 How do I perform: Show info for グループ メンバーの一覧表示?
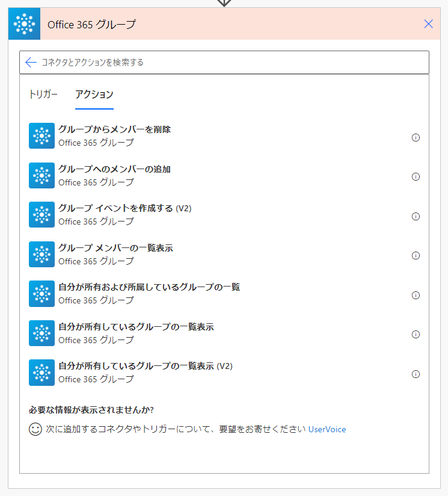click(416, 256)
